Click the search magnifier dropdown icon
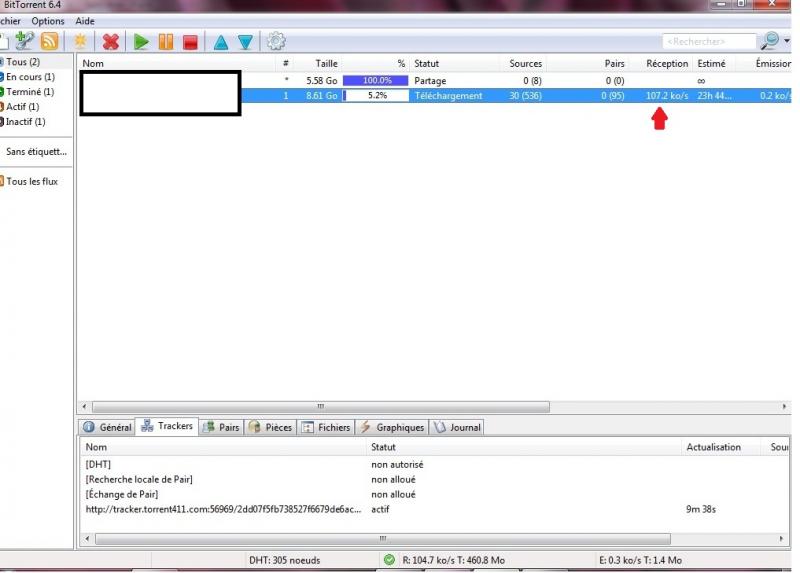The height and width of the screenshot is (573, 800). pos(771,41)
